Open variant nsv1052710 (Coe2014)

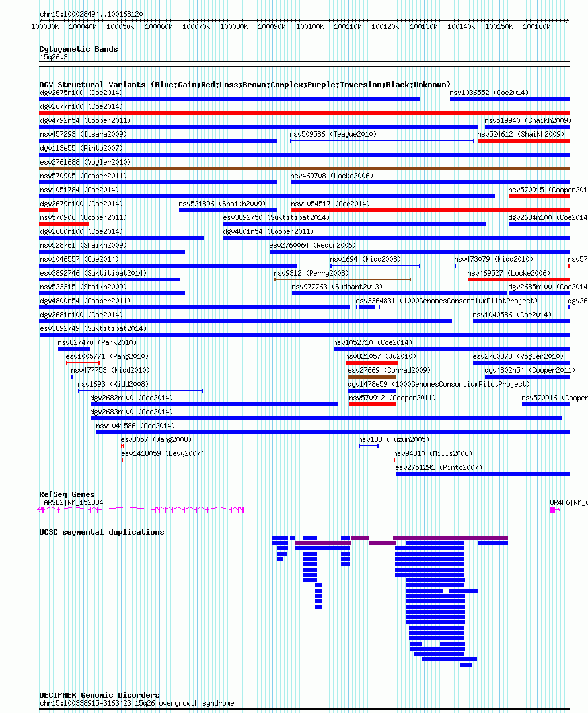(373, 342)
